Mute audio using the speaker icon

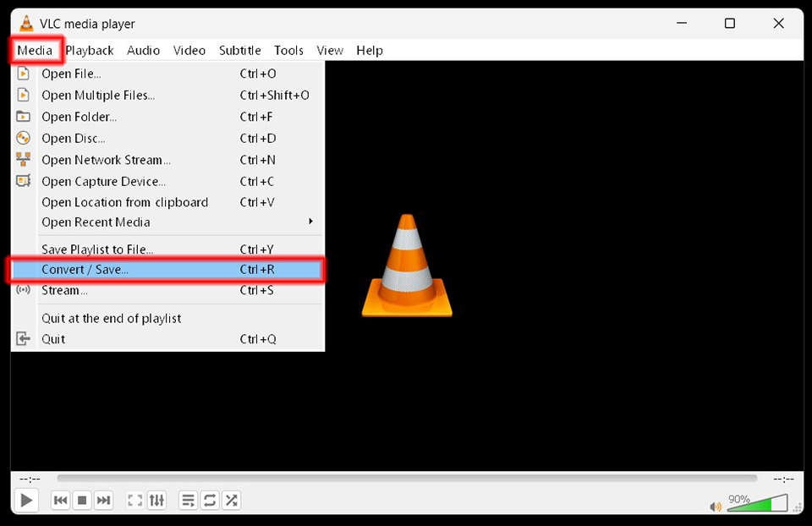pos(715,506)
